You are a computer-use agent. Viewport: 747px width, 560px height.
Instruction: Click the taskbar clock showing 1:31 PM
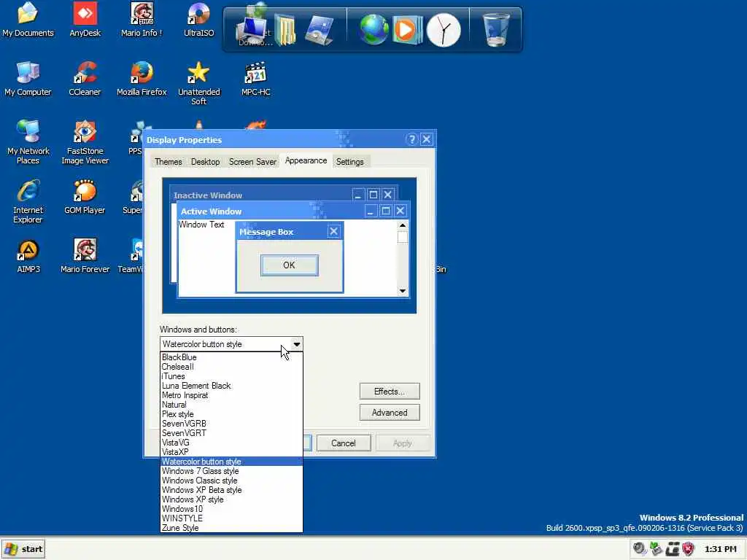click(x=720, y=549)
